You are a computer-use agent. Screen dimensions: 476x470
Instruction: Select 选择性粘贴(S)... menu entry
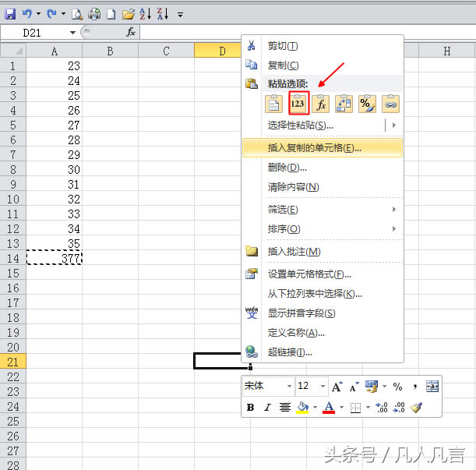click(x=314, y=125)
